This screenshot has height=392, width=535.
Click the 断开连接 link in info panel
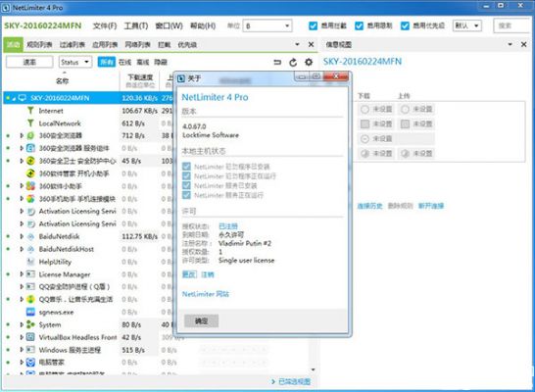point(431,206)
